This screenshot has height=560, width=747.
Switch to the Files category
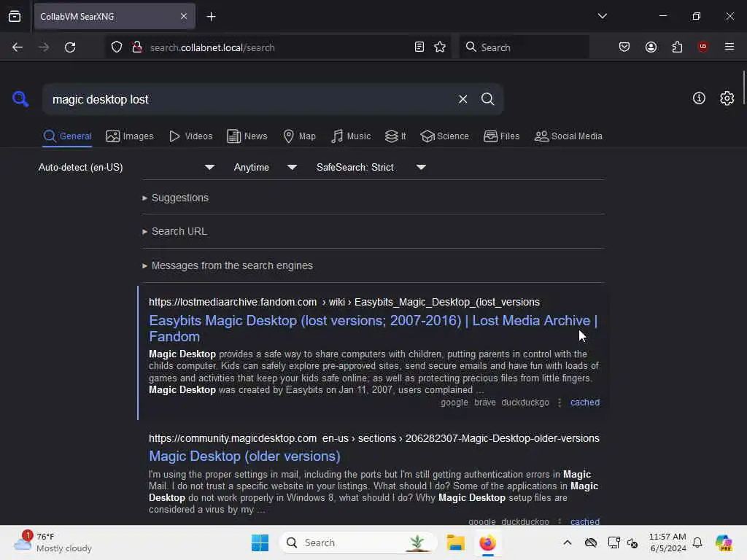click(x=502, y=136)
